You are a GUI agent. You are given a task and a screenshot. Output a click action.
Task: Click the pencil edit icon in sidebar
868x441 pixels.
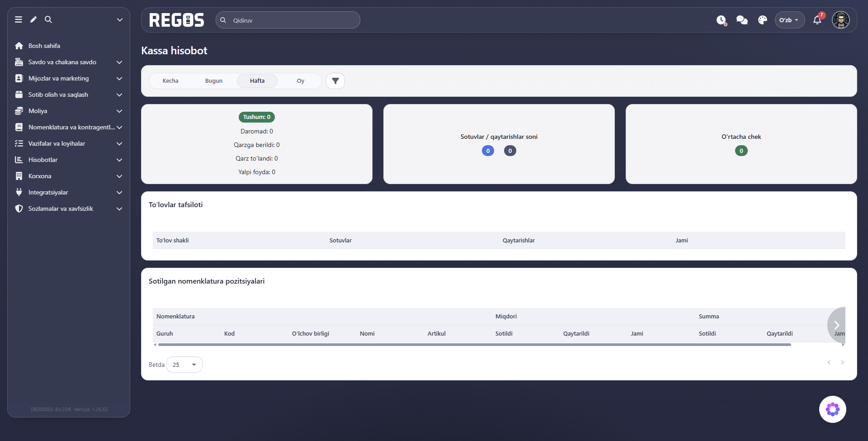[33, 19]
